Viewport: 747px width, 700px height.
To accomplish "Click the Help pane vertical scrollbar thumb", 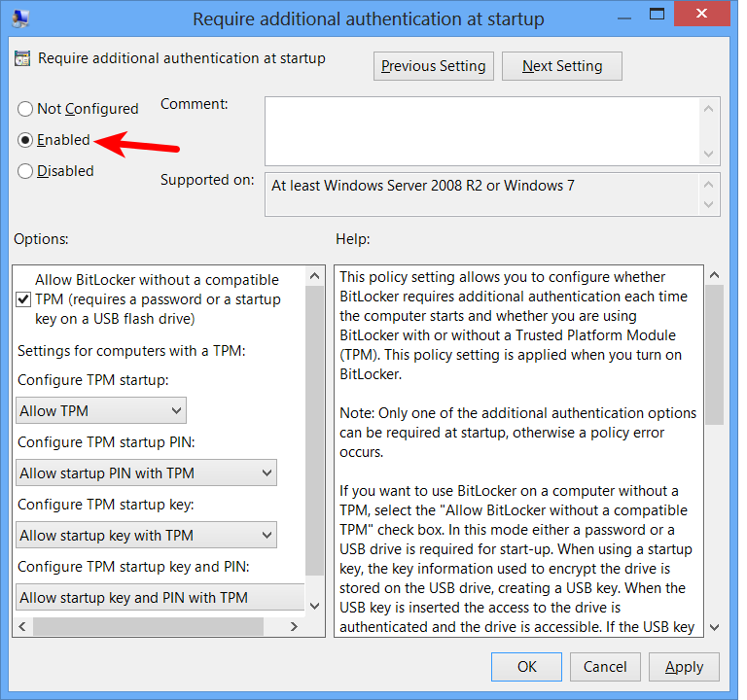I will pos(714,355).
